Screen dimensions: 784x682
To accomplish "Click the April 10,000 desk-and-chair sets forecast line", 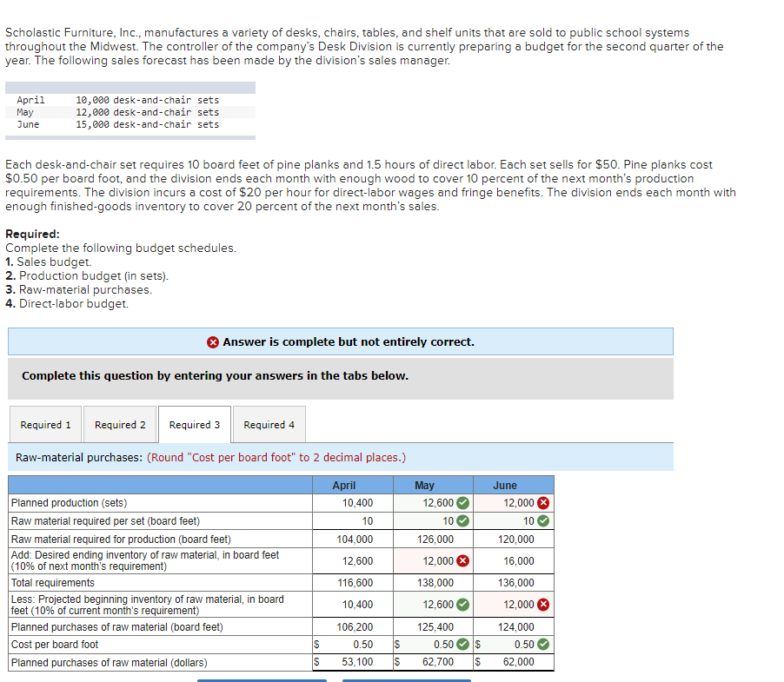I will click(117, 100).
